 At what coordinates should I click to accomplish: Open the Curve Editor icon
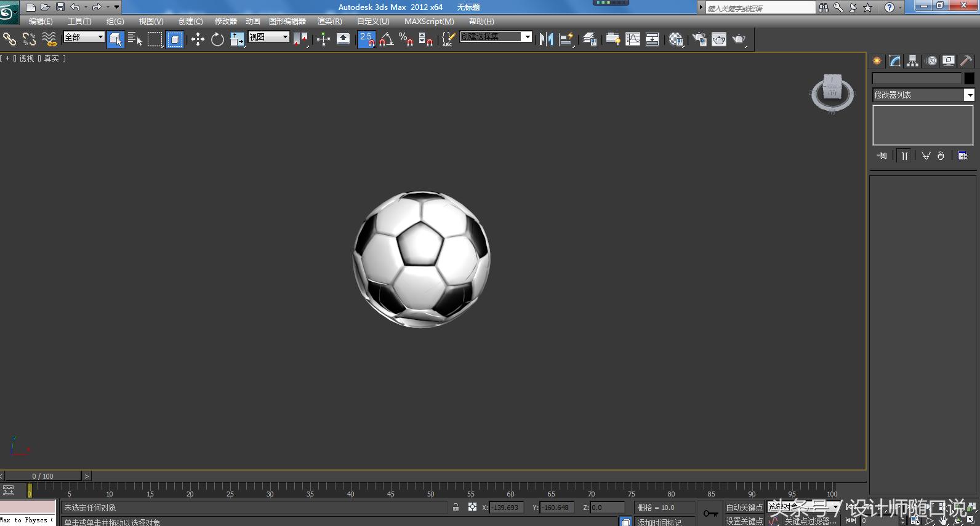pyautogui.click(x=633, y=39)
